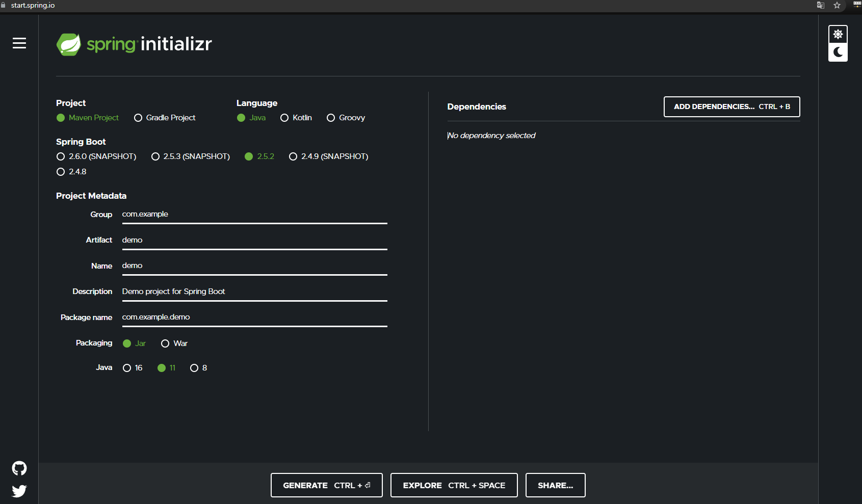
Task: Click the Project Metadata heading
Action: click(91, 196)
